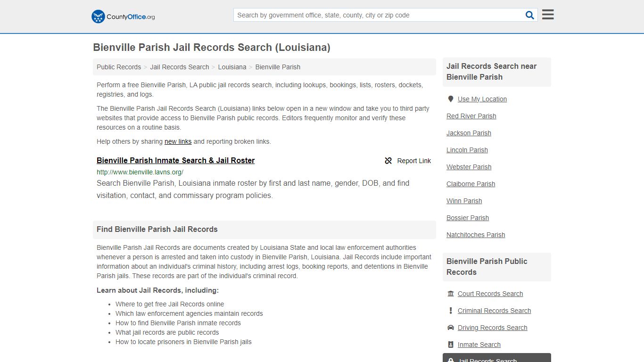Select the highlighted Jail Records Search item
Viewport: 644px width, 362px height.
[497, 358]
